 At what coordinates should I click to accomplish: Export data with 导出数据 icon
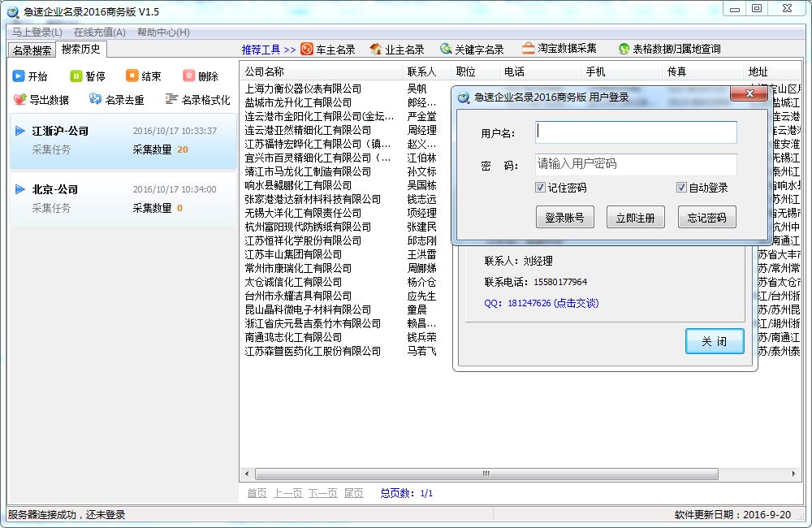tap(20, 100)
